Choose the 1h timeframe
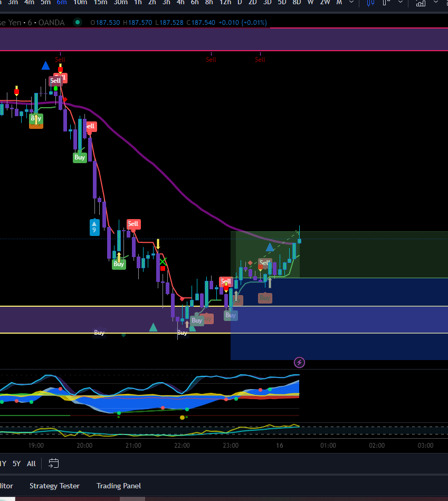This screenshot has width=448, height=501. [138, 3]
